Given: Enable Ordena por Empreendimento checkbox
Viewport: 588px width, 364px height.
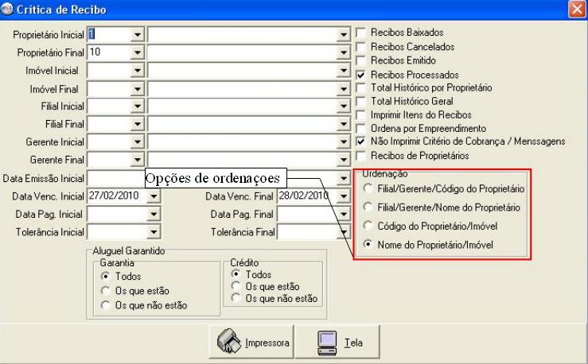Looking at the screenshot, I should click(360, 128).
